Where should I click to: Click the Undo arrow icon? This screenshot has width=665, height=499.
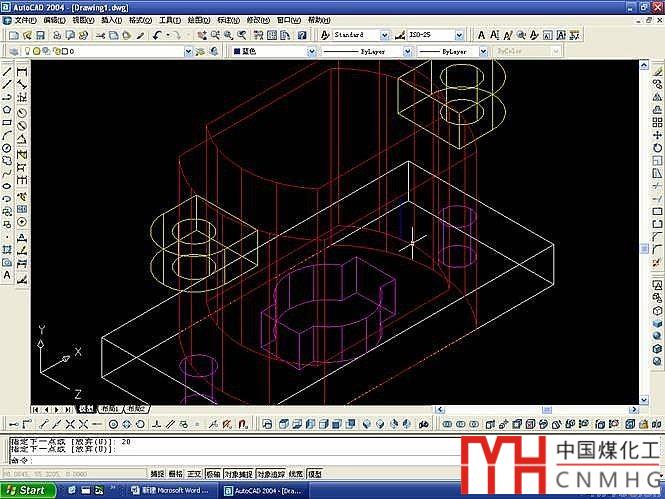158,35
